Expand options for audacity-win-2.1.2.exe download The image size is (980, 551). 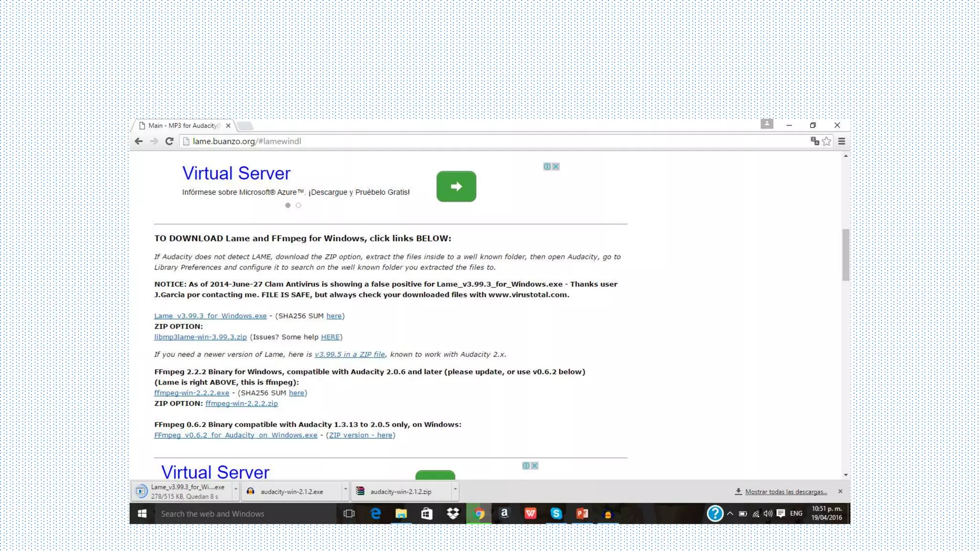pyautogui.click(x=345, y=490)
